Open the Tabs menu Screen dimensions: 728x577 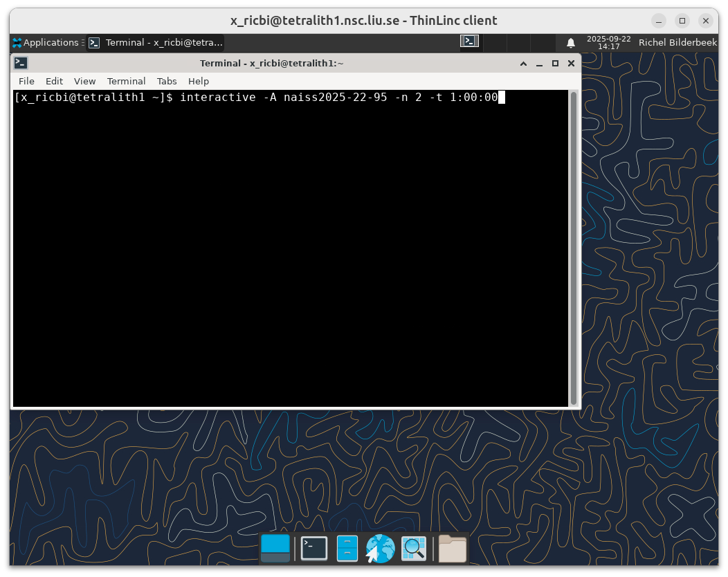coord(166,81)
